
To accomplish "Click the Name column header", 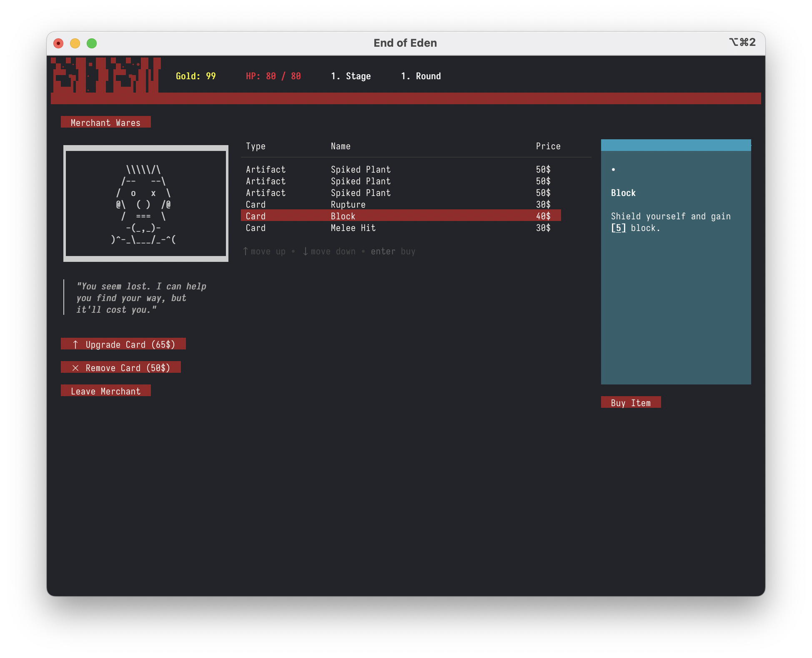I will pyautogui.click(x=341, y=146).
